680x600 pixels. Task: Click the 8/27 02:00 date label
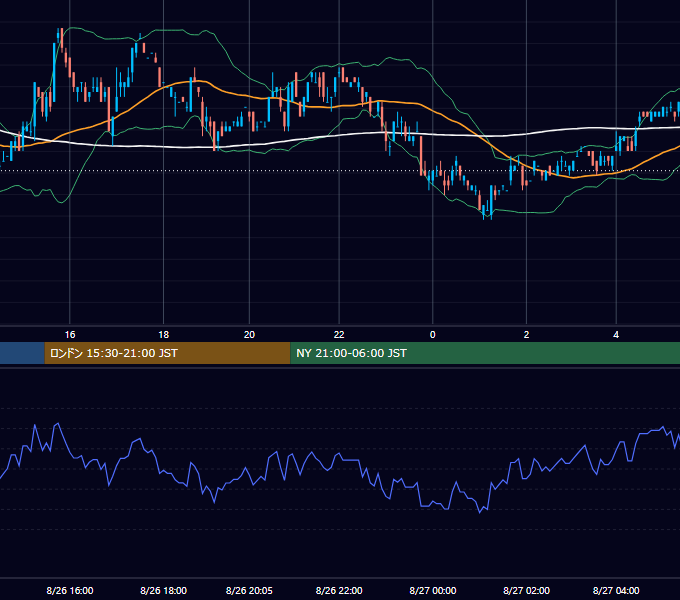click(x=526, y=591)
